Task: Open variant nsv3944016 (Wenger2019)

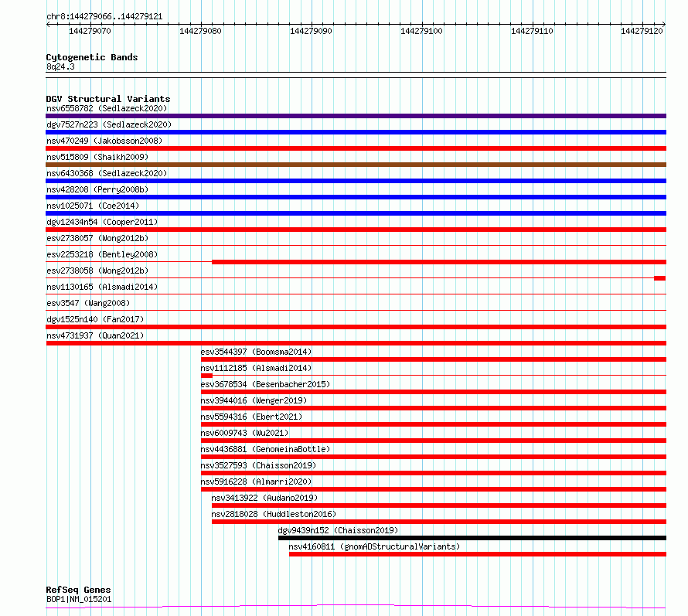Action: click(254, 400)
